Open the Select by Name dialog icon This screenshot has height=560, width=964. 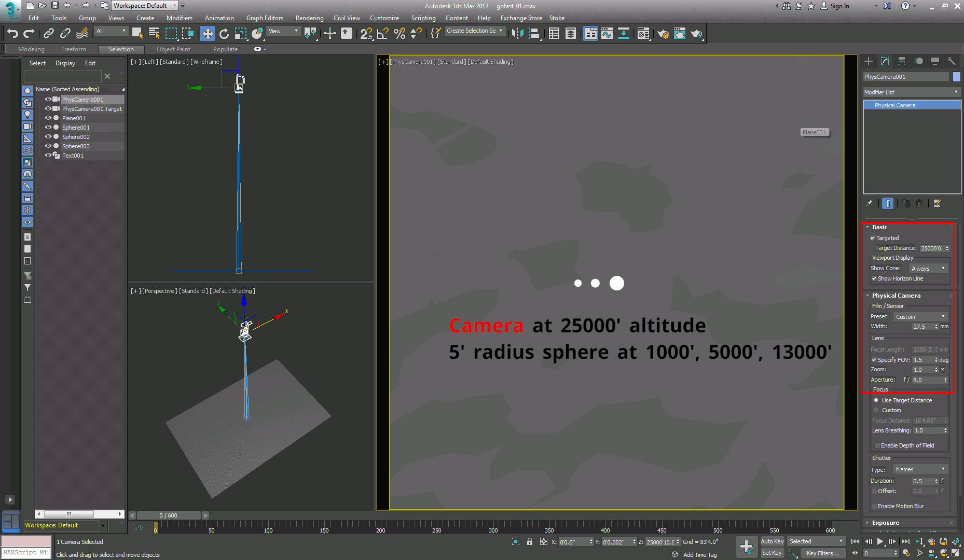[154, 34]
